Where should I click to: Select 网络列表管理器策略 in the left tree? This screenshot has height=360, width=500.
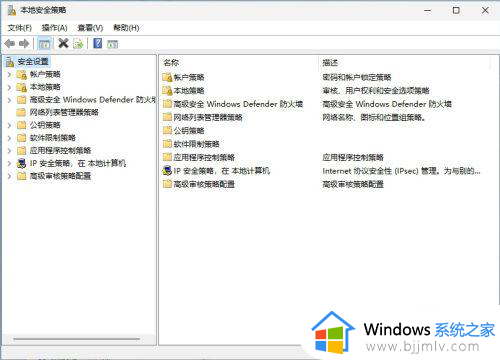pyautogui.click(x=64, y=112)
